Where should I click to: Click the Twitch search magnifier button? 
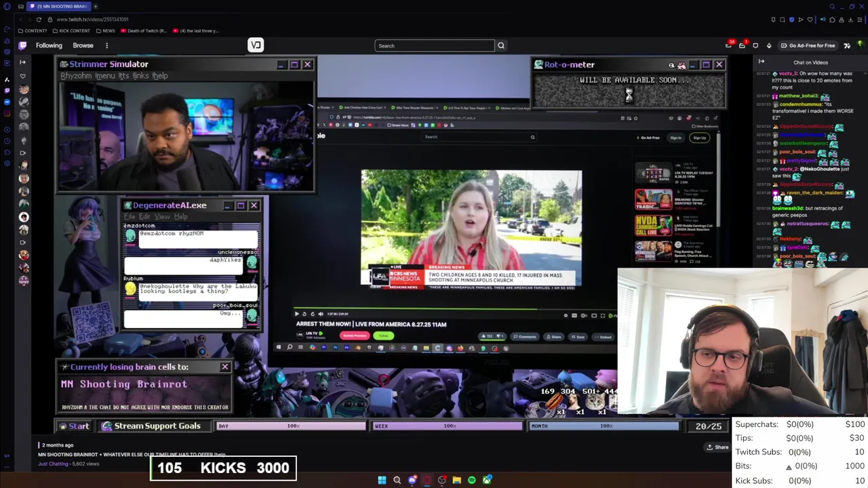501,45
